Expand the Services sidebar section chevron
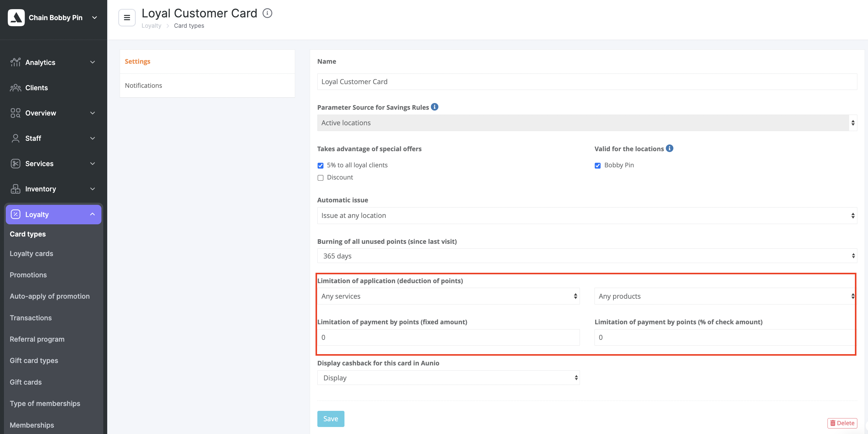 (93, 164)
